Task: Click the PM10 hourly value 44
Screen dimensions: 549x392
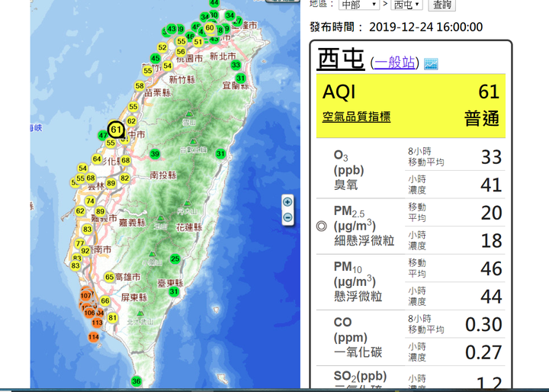Action: (491, 297)
